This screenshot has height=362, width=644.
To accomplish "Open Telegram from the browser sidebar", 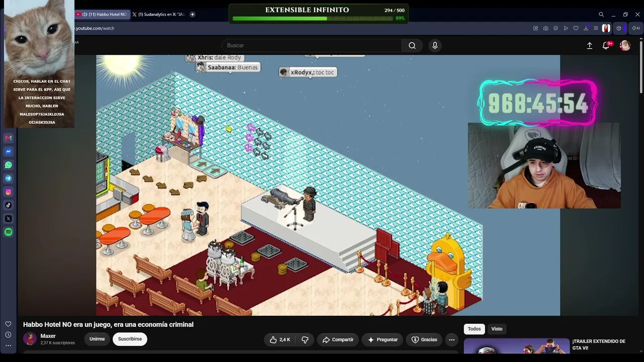I will [9, 178].
